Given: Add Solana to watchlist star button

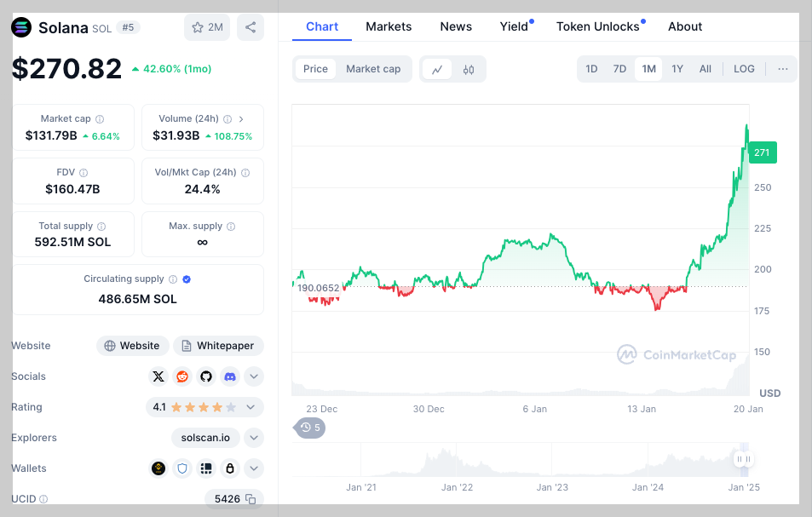Looking at the screenshot, I should (x=207, y=27).
